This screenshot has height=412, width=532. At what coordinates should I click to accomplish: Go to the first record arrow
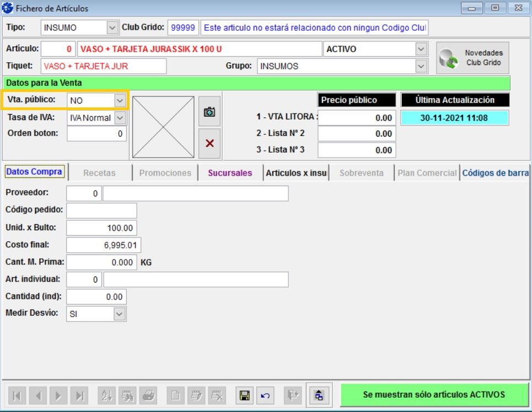tap(17, 395)
